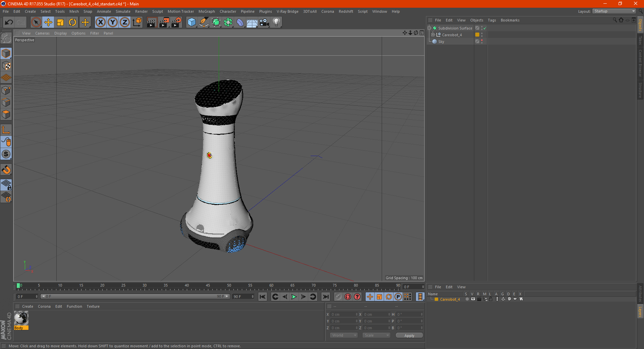Screen dimensions: 644x349
Task: Open the Bend deformer icon
Action: 240,22
